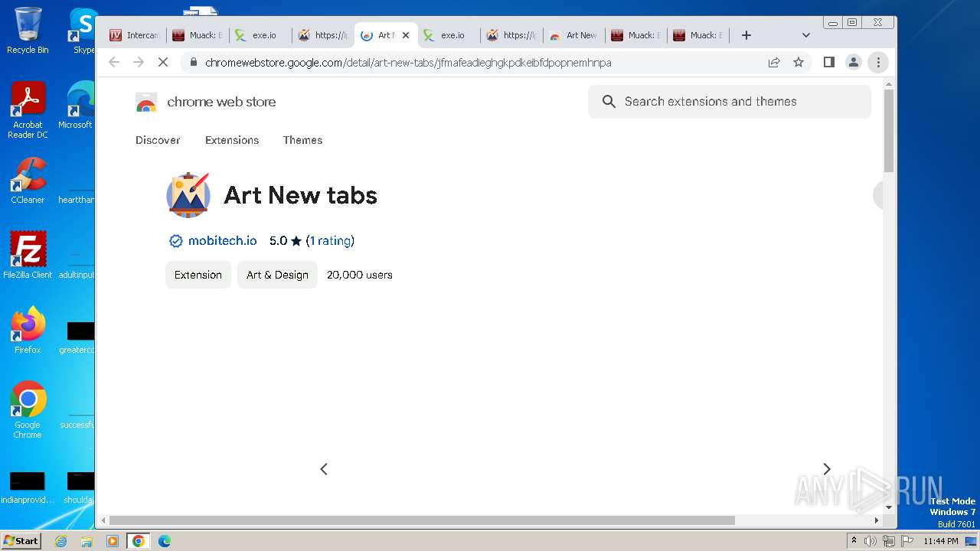
Task: Click the Art New tabs extension icon
Action: [x=188, y=195]
